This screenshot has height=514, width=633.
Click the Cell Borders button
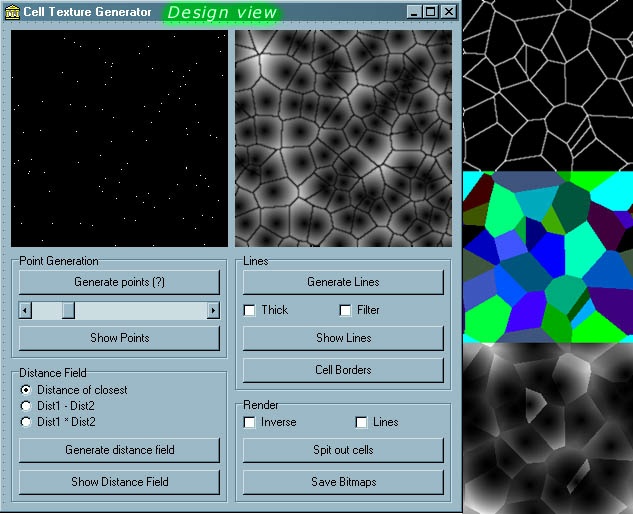tap(343, 370)
